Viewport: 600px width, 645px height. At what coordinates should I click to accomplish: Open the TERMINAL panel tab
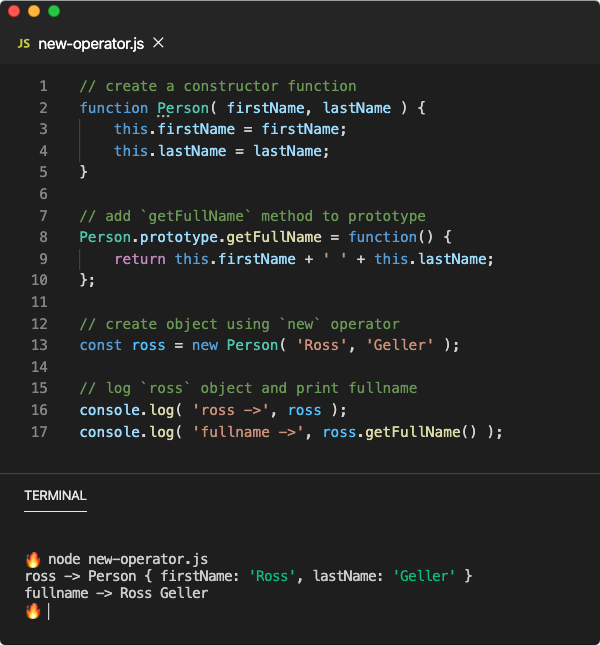tap(56, 495)
